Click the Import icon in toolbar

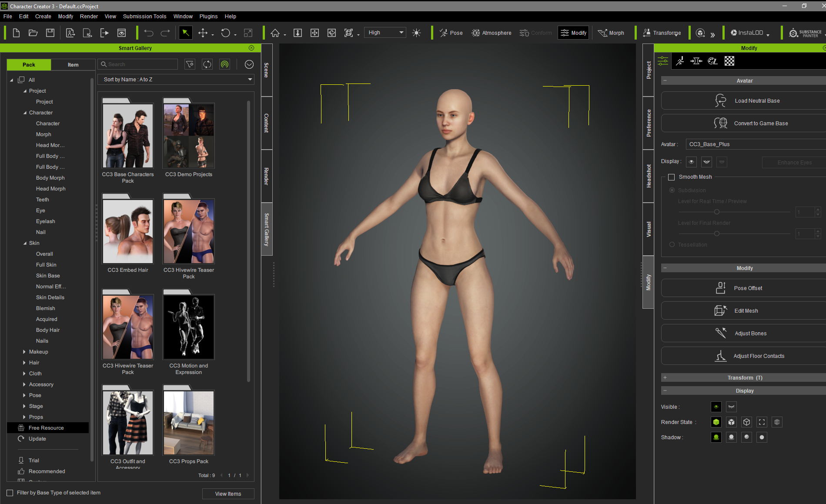point(70,33)
